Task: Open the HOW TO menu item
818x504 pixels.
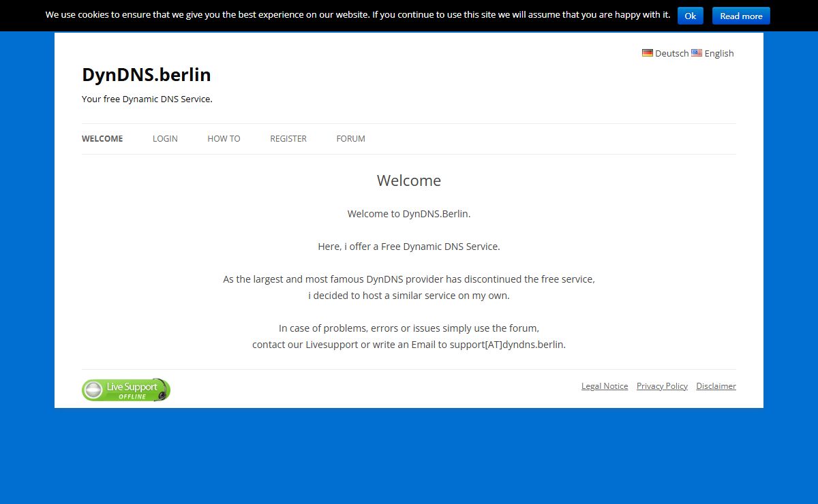Action: (x=224, y=138)
